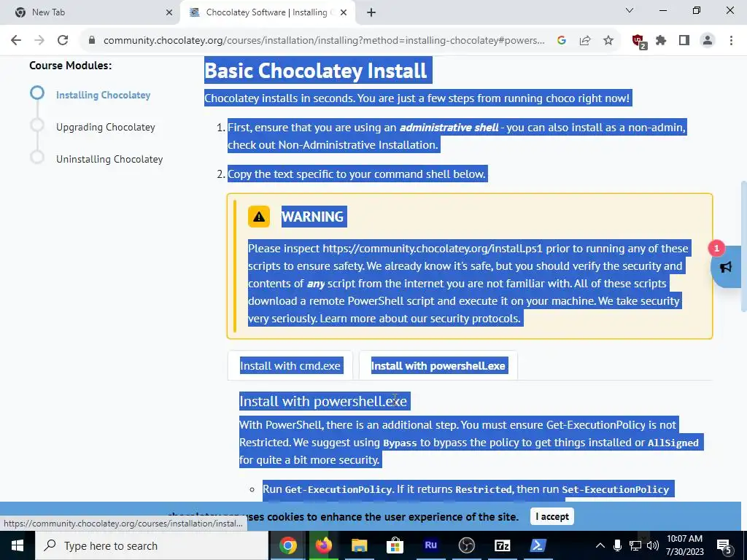Screen dimensions: 747x560
Task: Open File Explorer from taskbar
Action: 359,545
